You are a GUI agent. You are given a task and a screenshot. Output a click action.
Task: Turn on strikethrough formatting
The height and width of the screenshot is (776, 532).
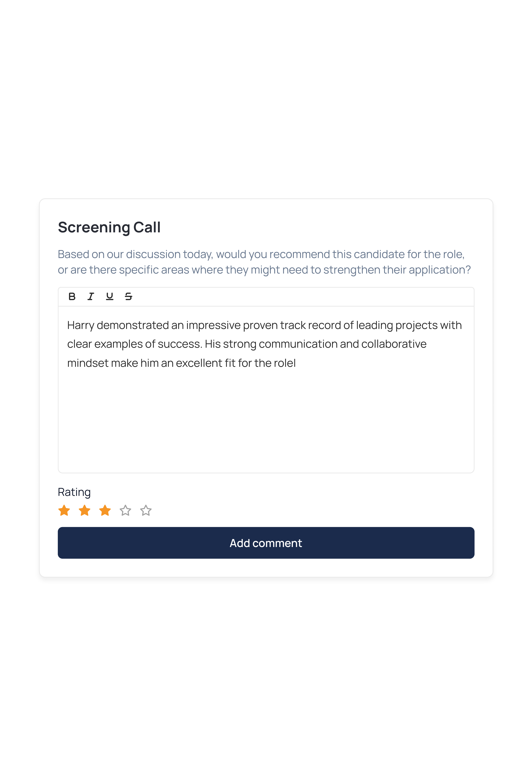(x=128, y=297)
